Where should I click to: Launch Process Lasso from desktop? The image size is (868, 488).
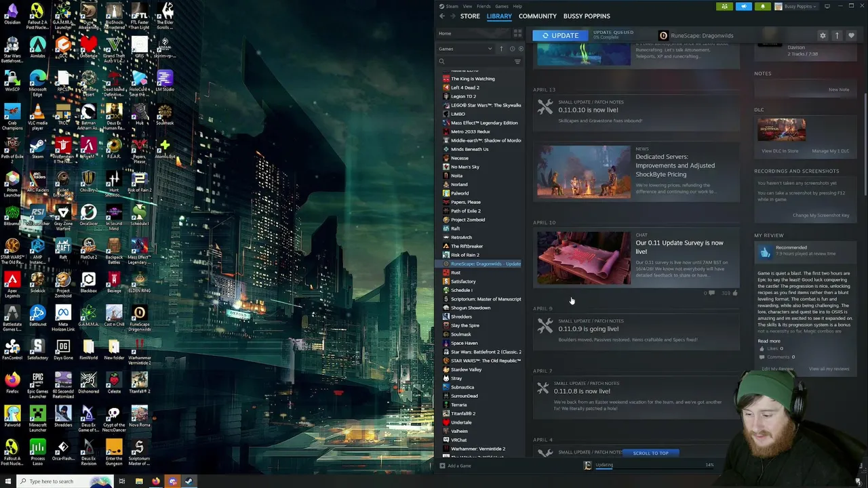pos(37,452)
